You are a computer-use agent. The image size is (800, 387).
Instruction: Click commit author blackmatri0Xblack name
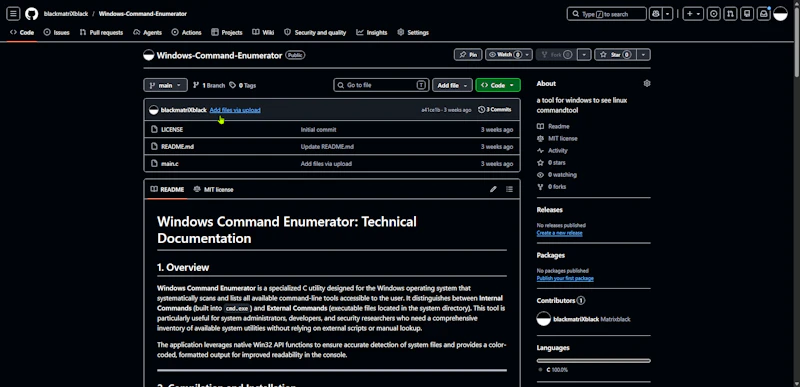[184, 110]
